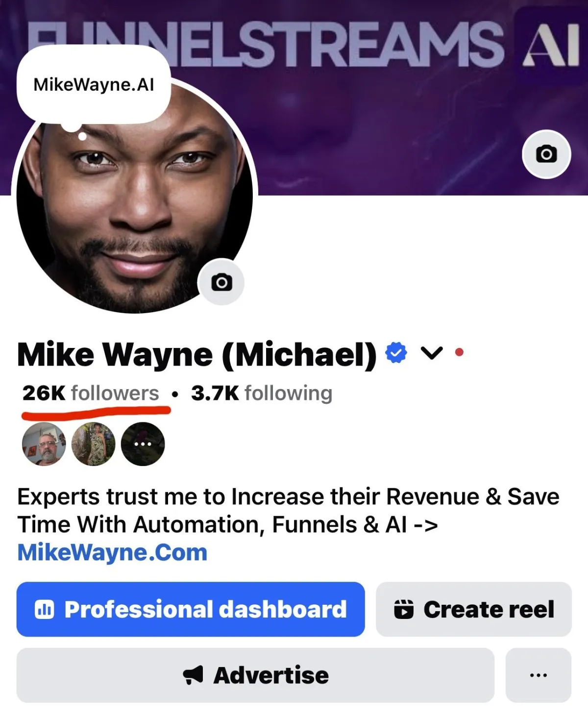Click the megaphone icon on Advertise
Screen dimensions: 588x716
click(x=193, y=675)
